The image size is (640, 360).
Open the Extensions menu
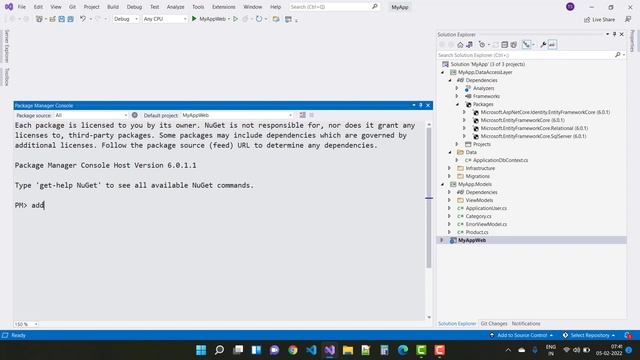(224, 7)
